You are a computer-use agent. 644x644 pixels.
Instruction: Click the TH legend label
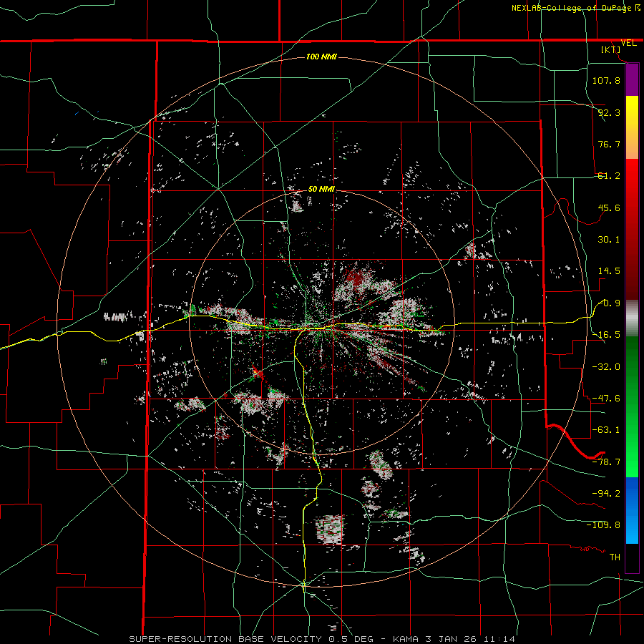coord(615,557)
